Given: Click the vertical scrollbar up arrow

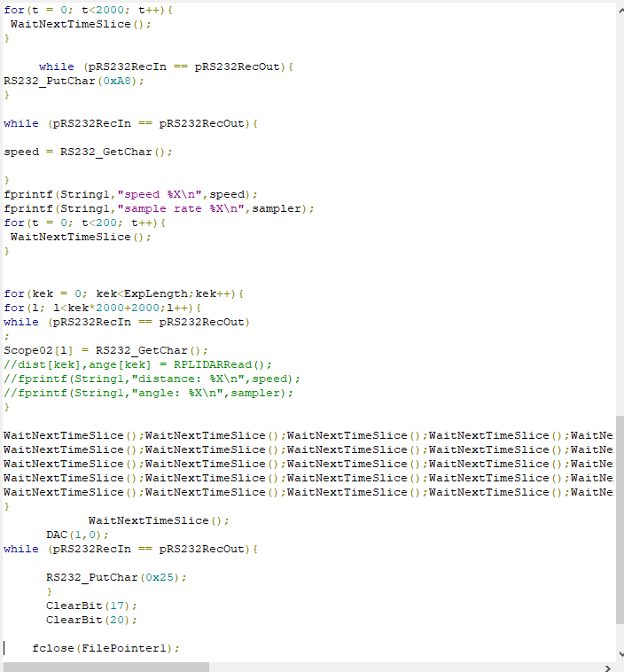Looking at the screenshot, I should coord(619,7).
